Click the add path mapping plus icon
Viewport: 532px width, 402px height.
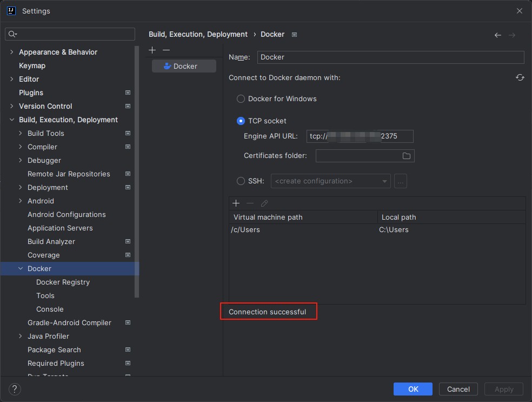[x=236, y=203]
